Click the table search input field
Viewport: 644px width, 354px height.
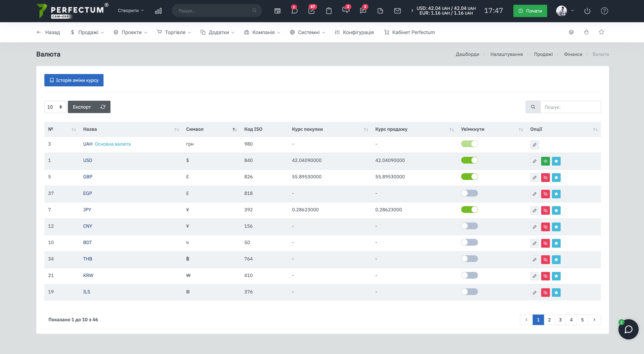point(570,107)
